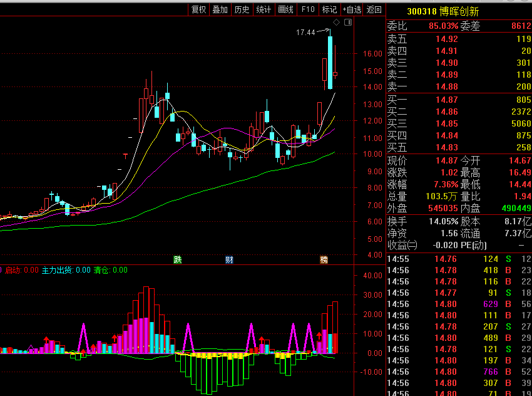Click the 叠加 overlay button
The height and width of the screenshot is (396, 532).
tap(220, 9)
